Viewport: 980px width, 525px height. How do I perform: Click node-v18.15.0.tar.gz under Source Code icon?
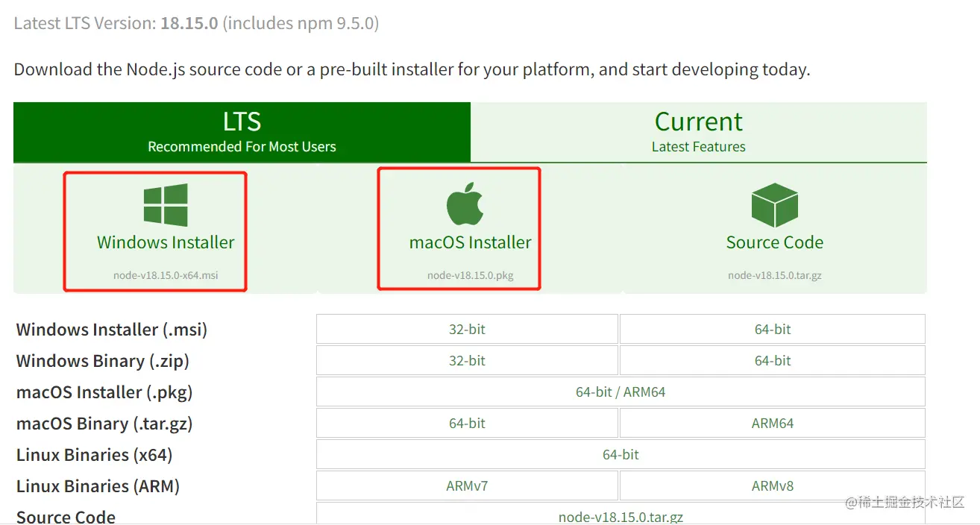pyautogui.click(x=775, y=275)
